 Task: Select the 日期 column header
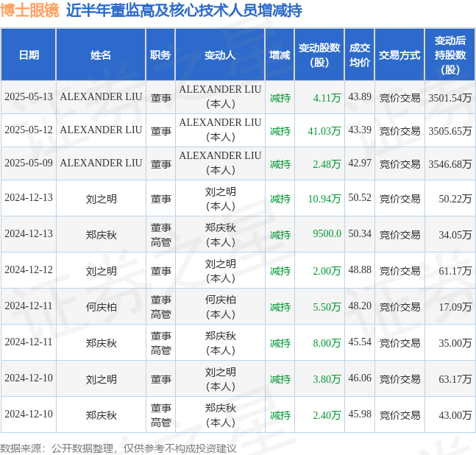pos(29,55)
